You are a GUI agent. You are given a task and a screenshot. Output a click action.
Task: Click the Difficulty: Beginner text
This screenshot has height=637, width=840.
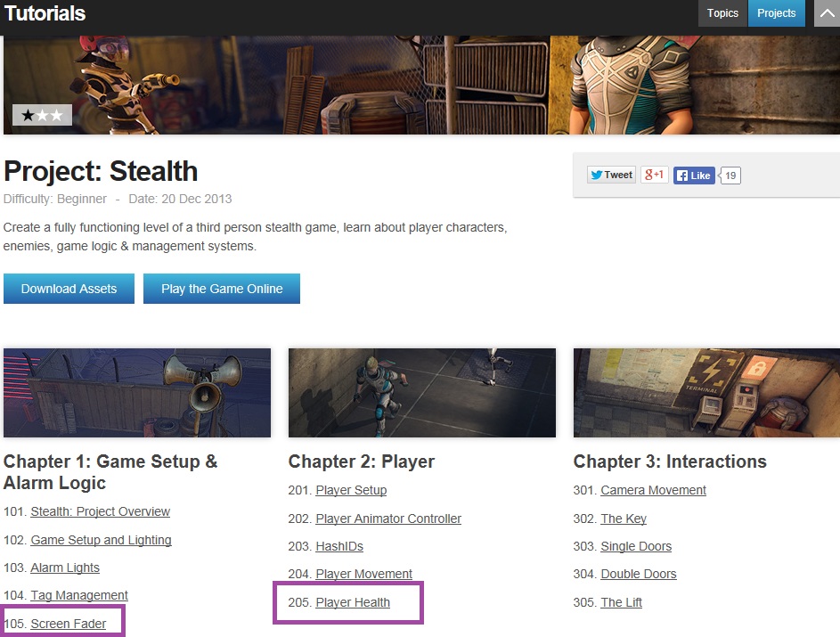(x=55, y=200)
